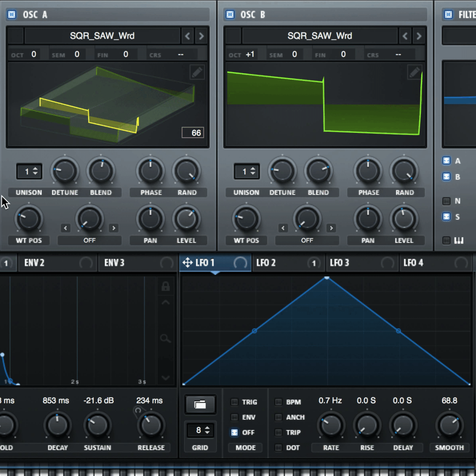This screenshot has height=476, width=476.
Task: Switch to LFO 3 tab
Action: [362, 263]
